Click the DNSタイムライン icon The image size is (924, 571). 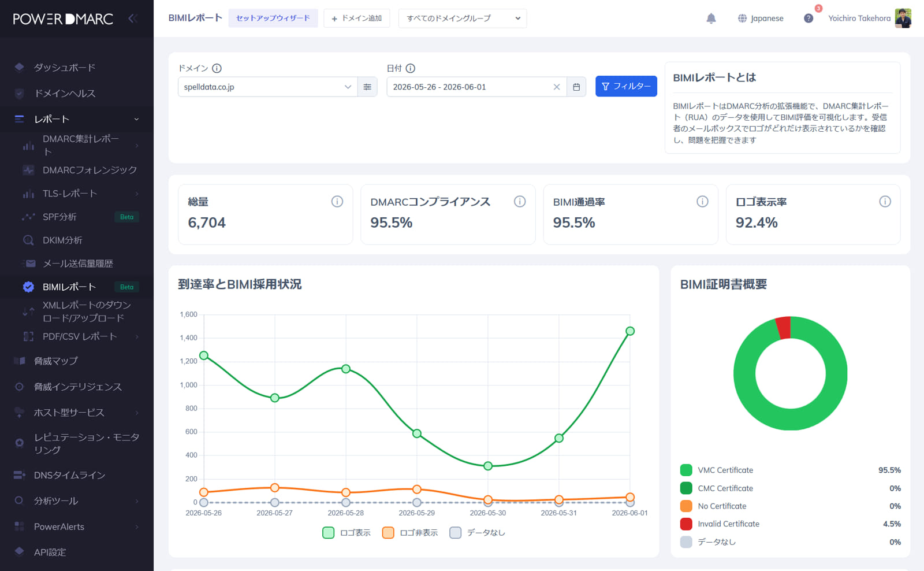coord(19,475)
